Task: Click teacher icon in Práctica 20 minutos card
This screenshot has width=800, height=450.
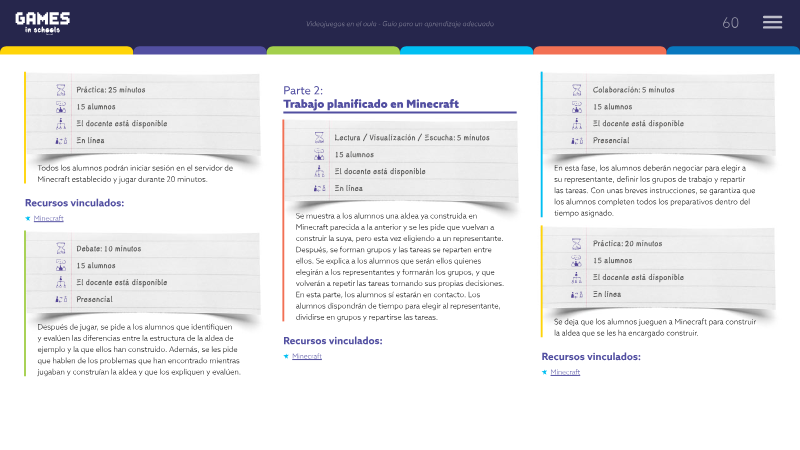Action: coord(577,278)
